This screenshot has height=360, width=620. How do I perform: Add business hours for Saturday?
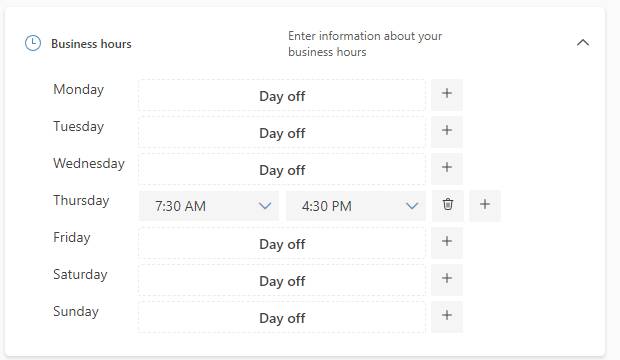tap(447, 280)
